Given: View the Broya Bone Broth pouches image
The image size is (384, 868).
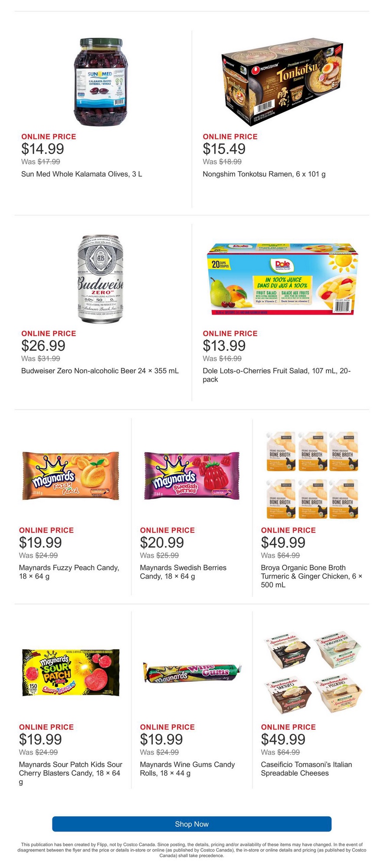Looking at the screenshot, I should click(312, 475).
